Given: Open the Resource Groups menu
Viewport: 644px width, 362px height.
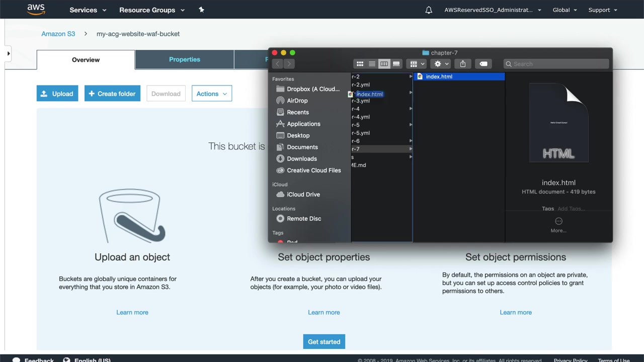Looking at the screenshot, I should 152,10.
